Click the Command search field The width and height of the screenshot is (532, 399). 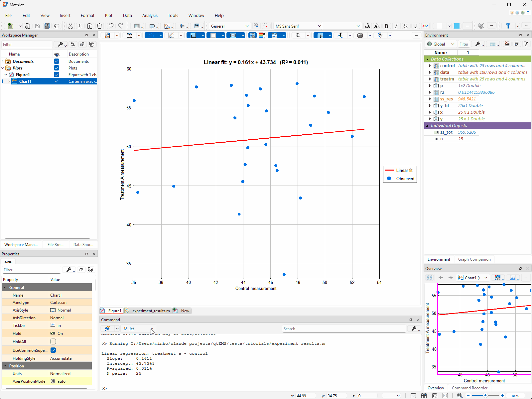pos(344,329)
